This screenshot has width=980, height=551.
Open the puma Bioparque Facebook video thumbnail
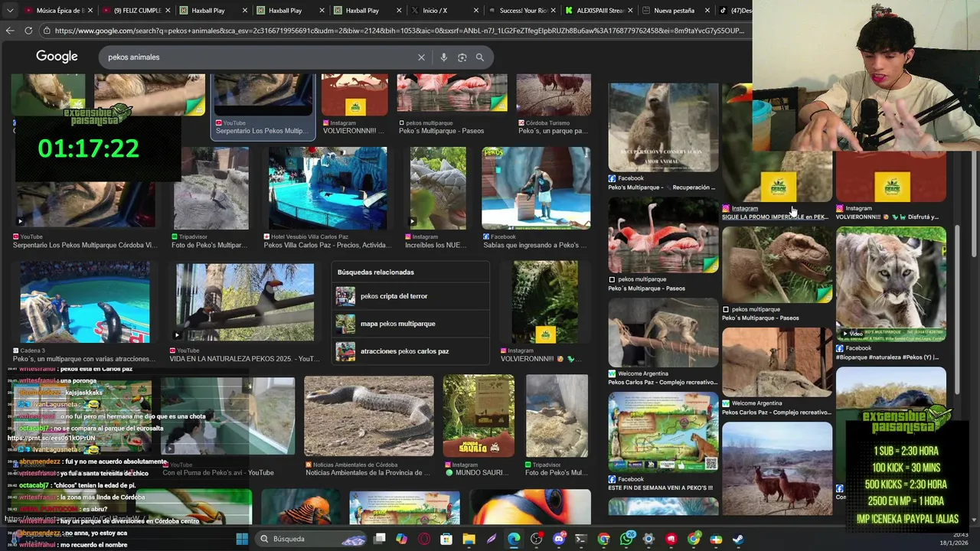tap(890, 283)
